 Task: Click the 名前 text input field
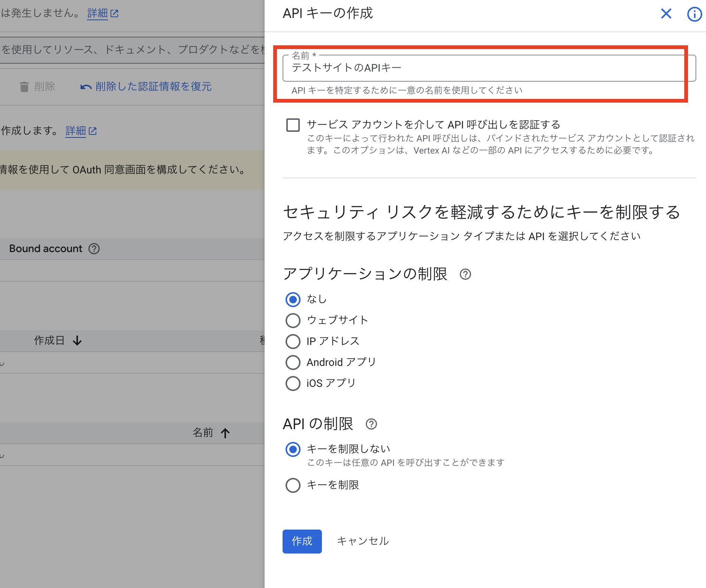487,68
